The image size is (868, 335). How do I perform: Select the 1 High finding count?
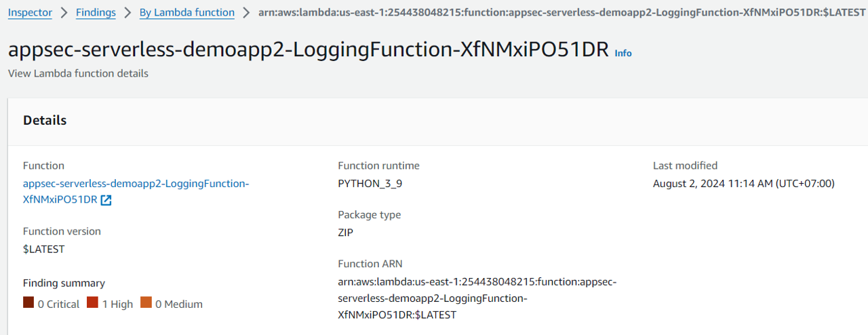117,304
